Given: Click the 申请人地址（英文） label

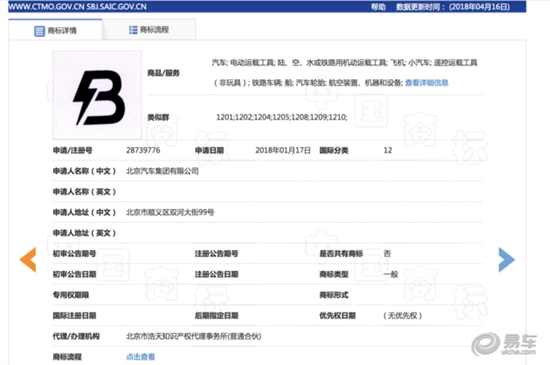Looking at the screenshot, I should point(85,233).
